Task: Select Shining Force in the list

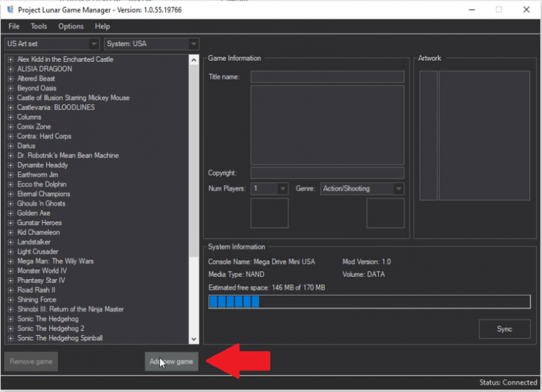Action: pos(37,300)
